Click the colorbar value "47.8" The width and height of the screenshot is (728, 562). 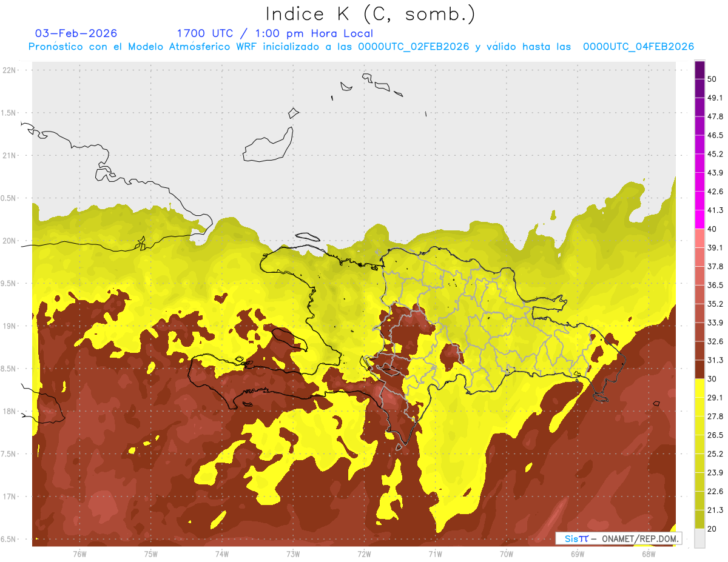pos(715,116)
